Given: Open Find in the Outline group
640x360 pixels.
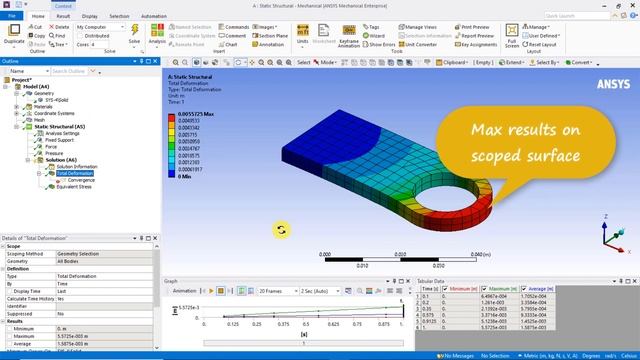Looking at the screenshot, I should point(57,36).
